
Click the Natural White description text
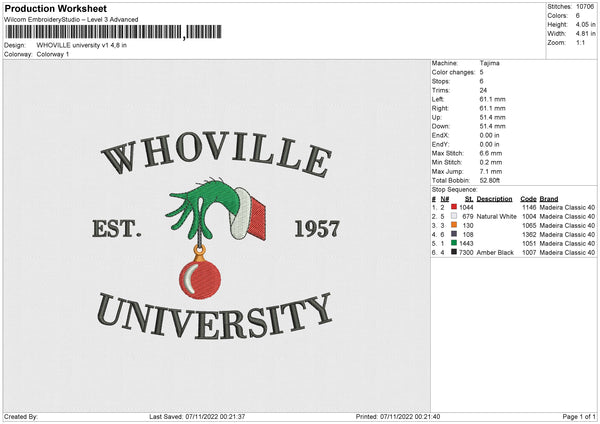[496, 217]
